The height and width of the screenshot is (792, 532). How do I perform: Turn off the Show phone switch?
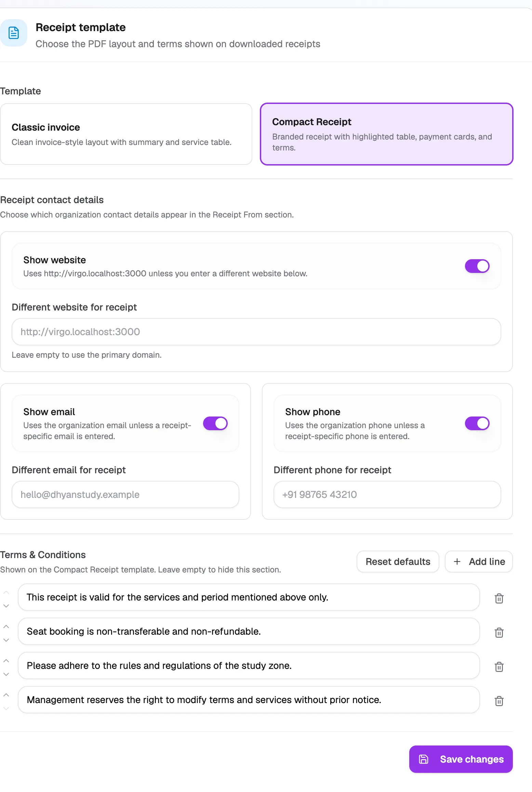477,423
